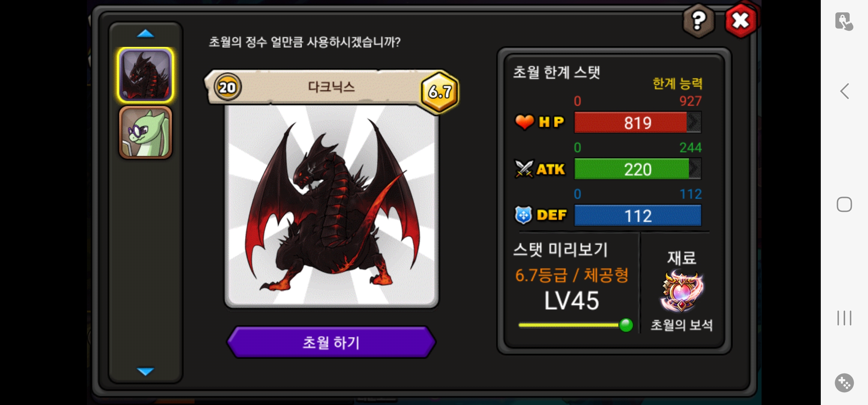Open the game controller tools icon
This screenshot has width=868, height=405.
point(844,383)
